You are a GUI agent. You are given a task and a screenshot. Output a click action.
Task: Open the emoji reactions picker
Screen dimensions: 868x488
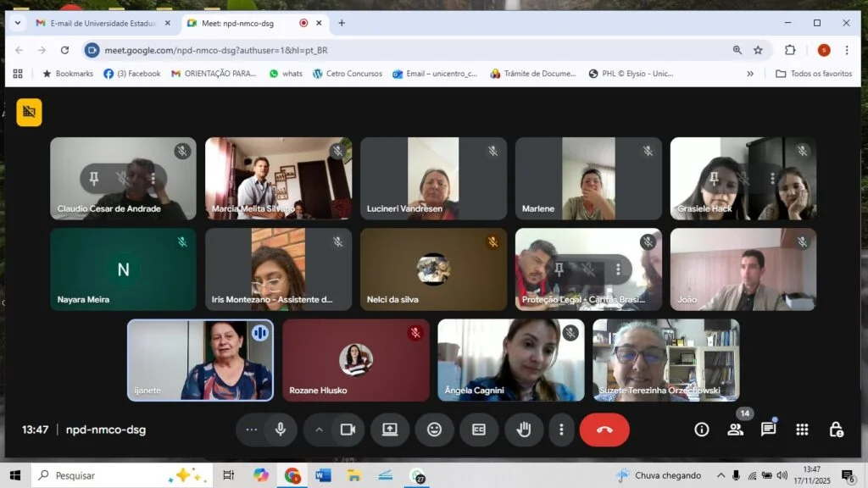point(434,430)
